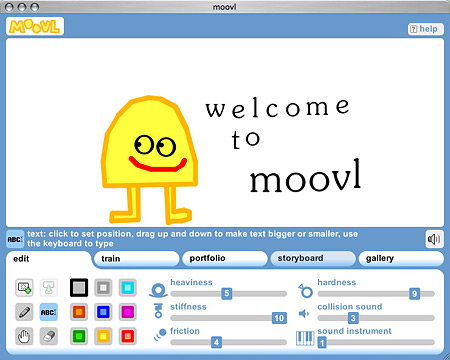Select the ABC text tool
The width and height of the screenshot is (450, 360).
49,312
